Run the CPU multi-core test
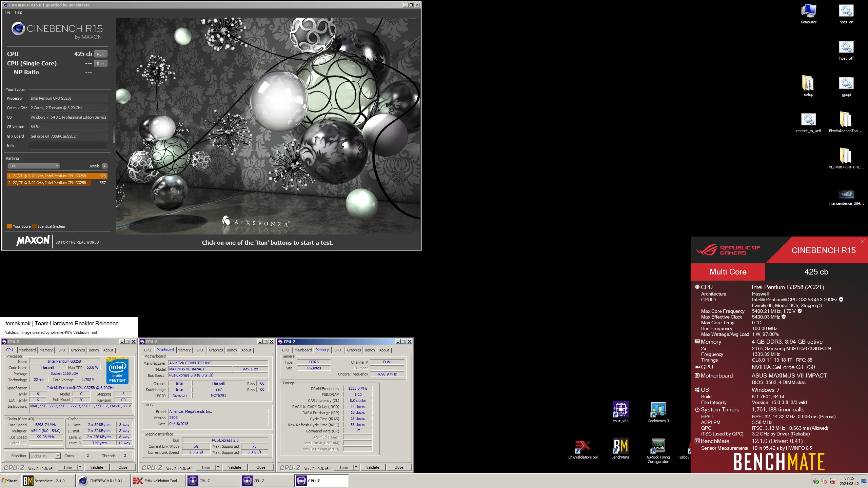The width and height of the screenshot is (868, 488). (100, 54)
